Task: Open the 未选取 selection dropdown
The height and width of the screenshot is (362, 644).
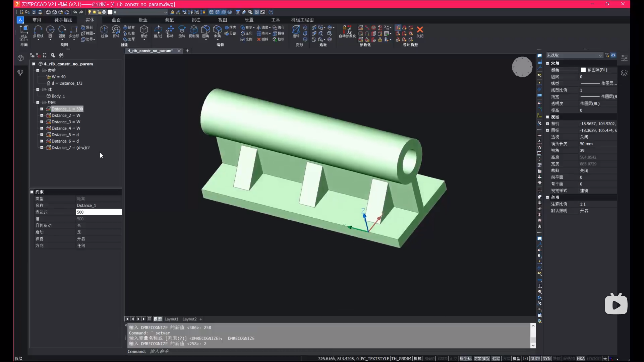Action: (574, 56)
